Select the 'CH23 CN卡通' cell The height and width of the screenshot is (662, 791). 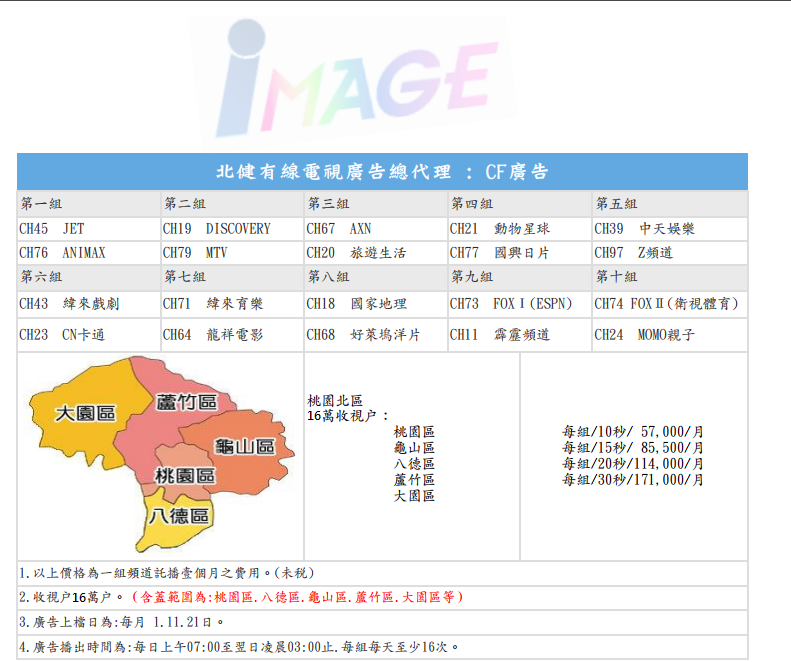tap(89, 335)
